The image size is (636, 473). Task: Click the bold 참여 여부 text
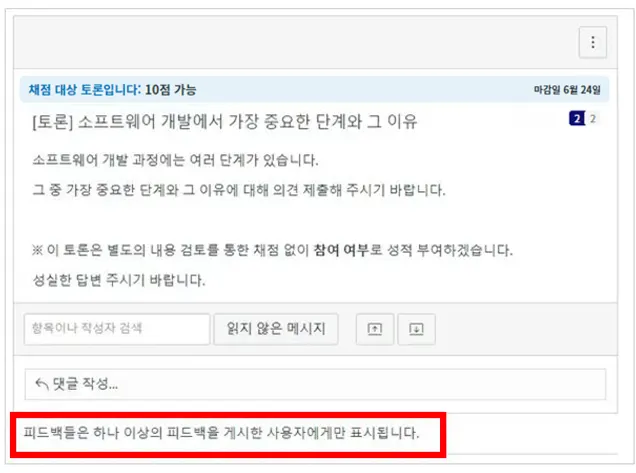click(341, 250)
